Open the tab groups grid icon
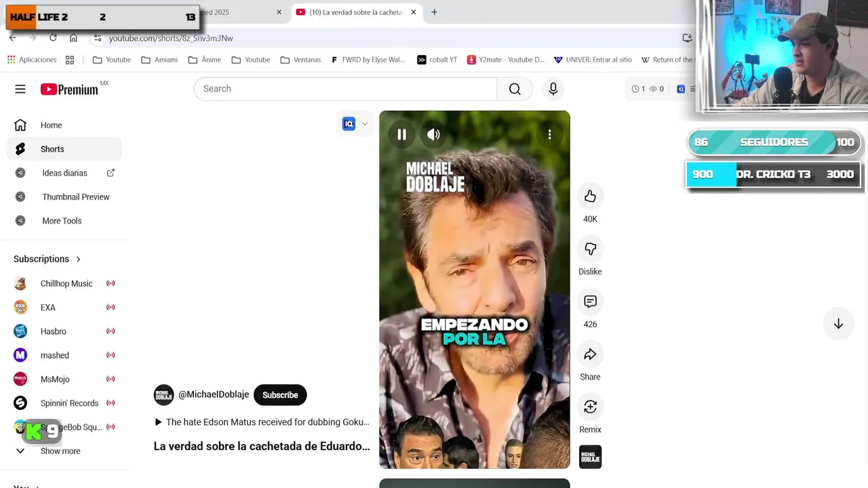 70,60
